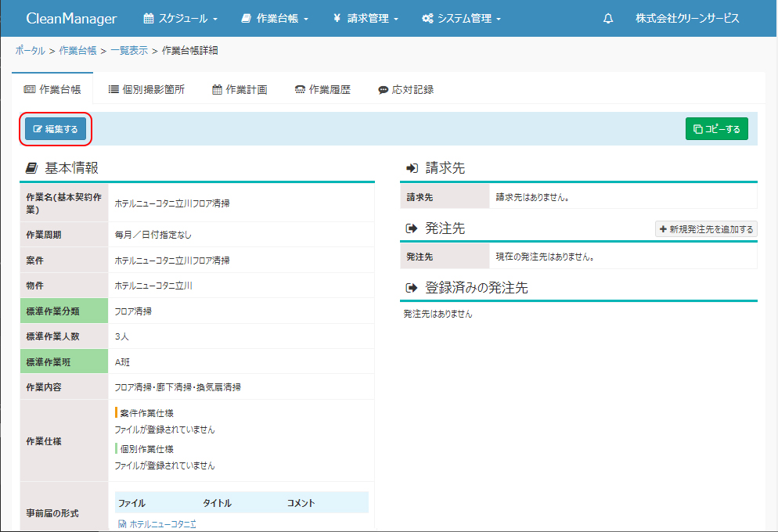The width and height of the screenshot is (778, 532).
Task: Click the 作業台帳 breadcrumb link
Action: point(77,51)
